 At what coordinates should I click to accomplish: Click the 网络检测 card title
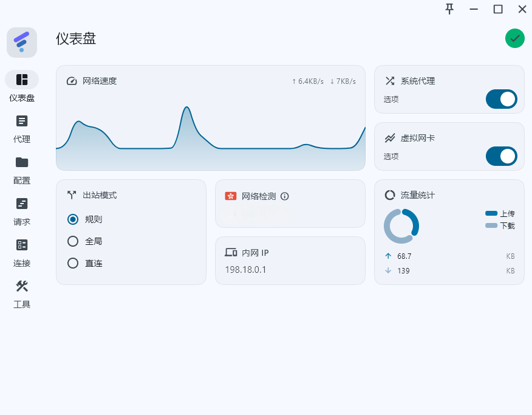click(259, 196)
